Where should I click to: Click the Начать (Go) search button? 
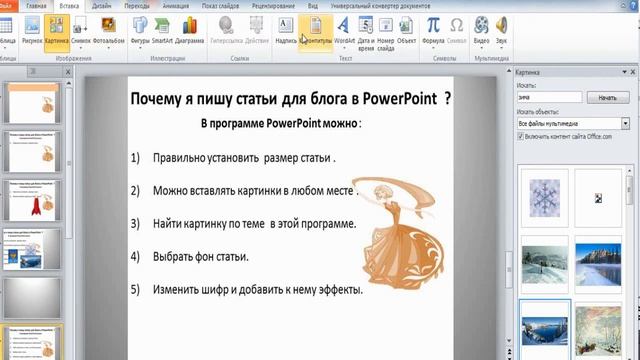[x=608, y=98]
